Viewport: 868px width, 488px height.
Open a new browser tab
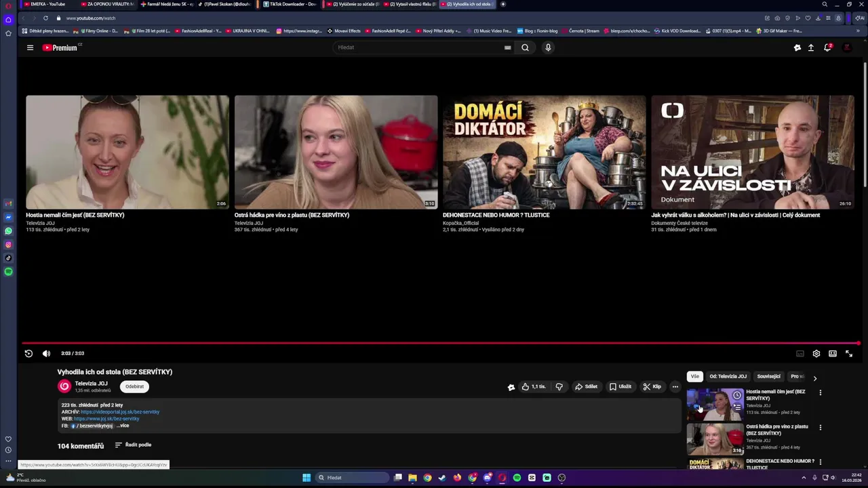(x=502, y=4)
